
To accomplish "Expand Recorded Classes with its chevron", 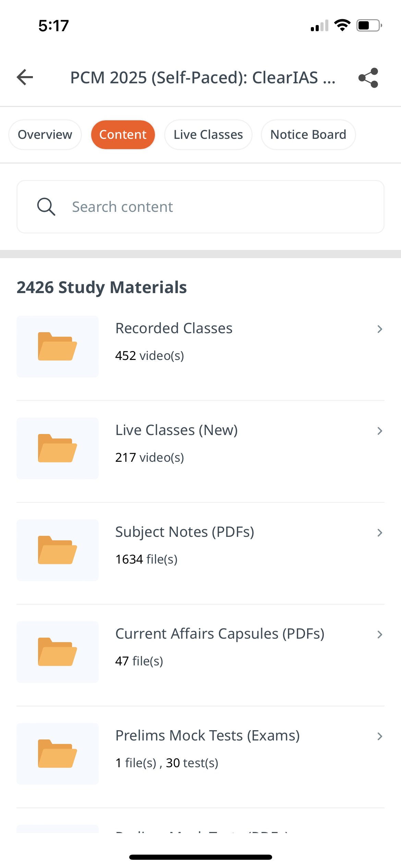I will coord(379,329).
